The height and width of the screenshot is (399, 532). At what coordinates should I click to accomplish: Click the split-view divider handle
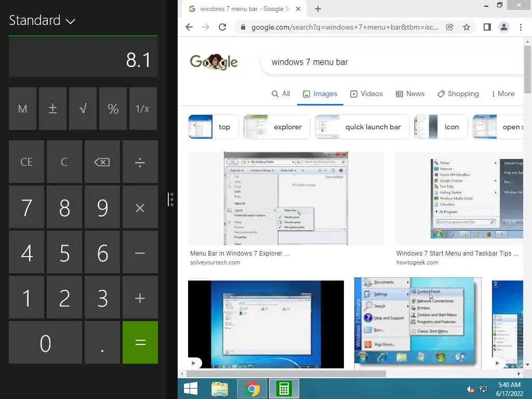[170, 199]
